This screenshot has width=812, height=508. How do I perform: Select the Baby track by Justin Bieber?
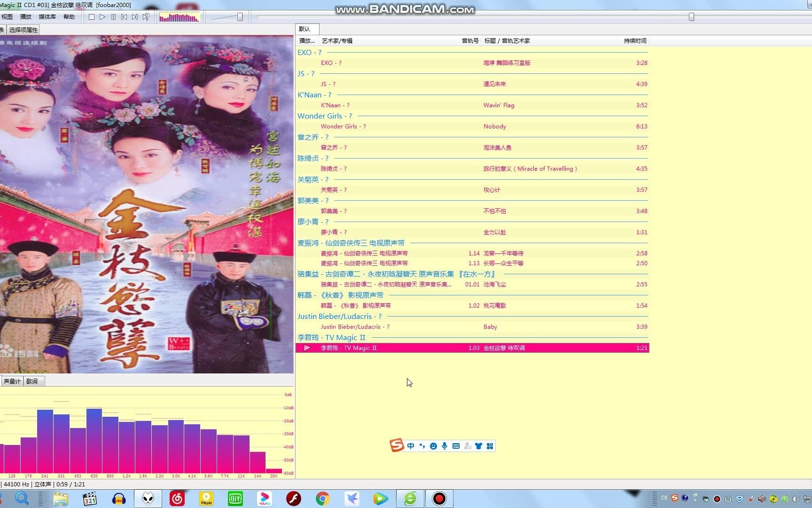click(472, 326)
